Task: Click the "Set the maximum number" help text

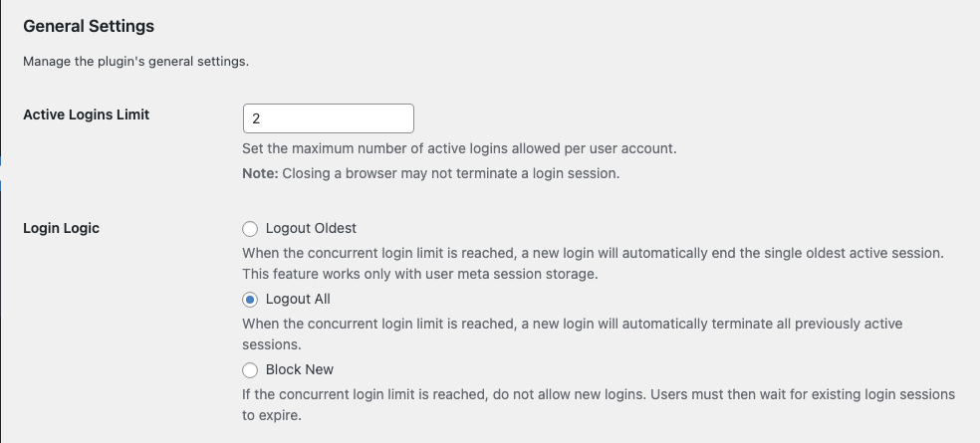Action: pyautogui.click(x=459, y=149)
